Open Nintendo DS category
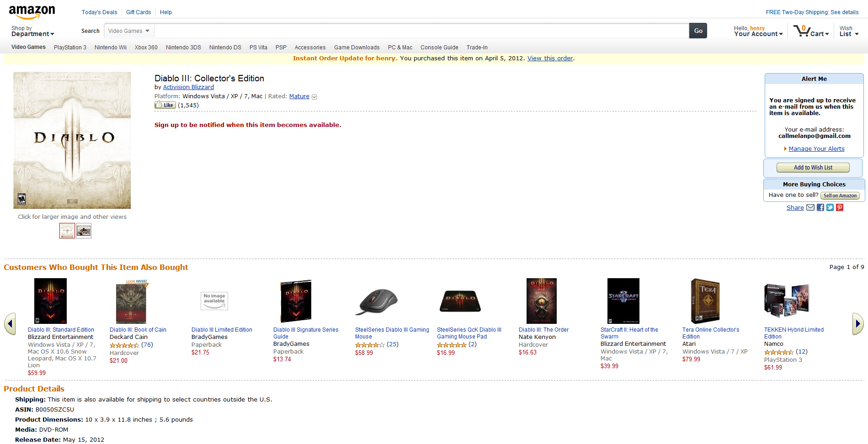Viewport: 868px width, 444px height. click(225, 48)
